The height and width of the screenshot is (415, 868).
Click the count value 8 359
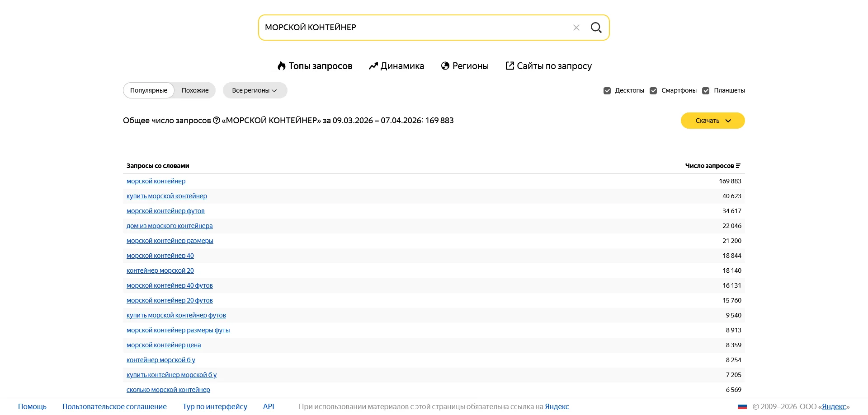pos(734,345)
